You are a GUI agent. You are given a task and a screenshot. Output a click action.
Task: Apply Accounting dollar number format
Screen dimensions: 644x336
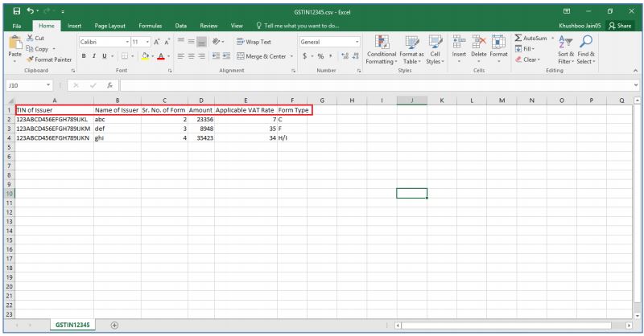point(305,55)
